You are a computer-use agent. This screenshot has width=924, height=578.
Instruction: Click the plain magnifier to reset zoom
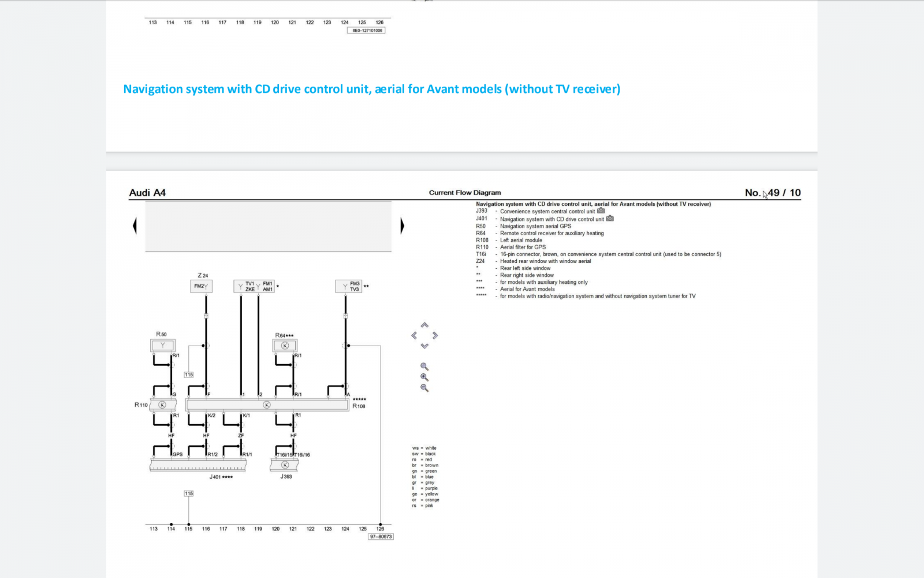click(424, 366)
